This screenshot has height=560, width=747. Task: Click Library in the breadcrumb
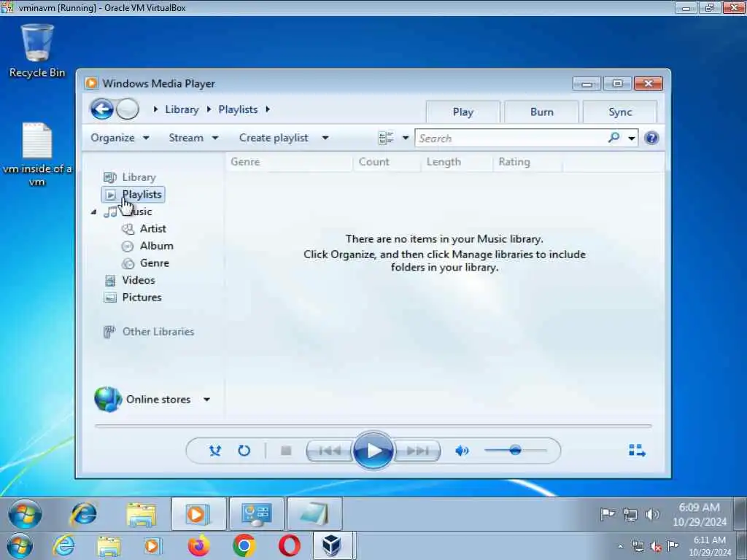pyautogui.click(x=182, y=109)
